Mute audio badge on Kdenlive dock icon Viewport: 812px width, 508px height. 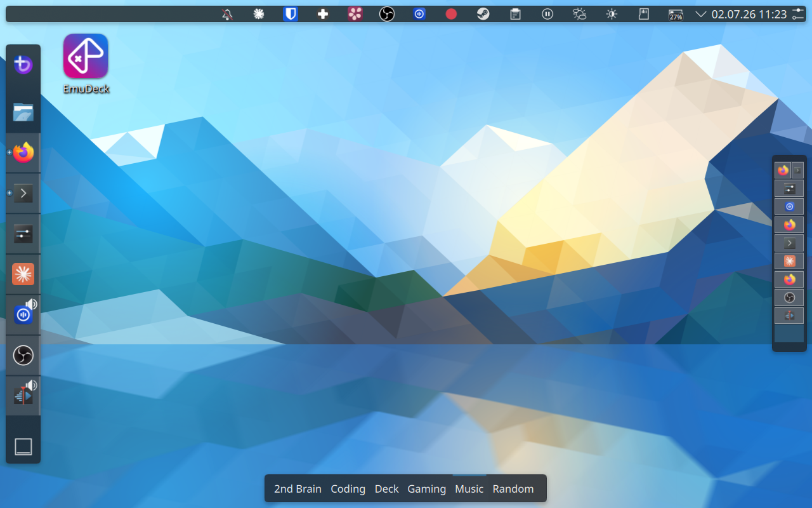click(32, 385)
